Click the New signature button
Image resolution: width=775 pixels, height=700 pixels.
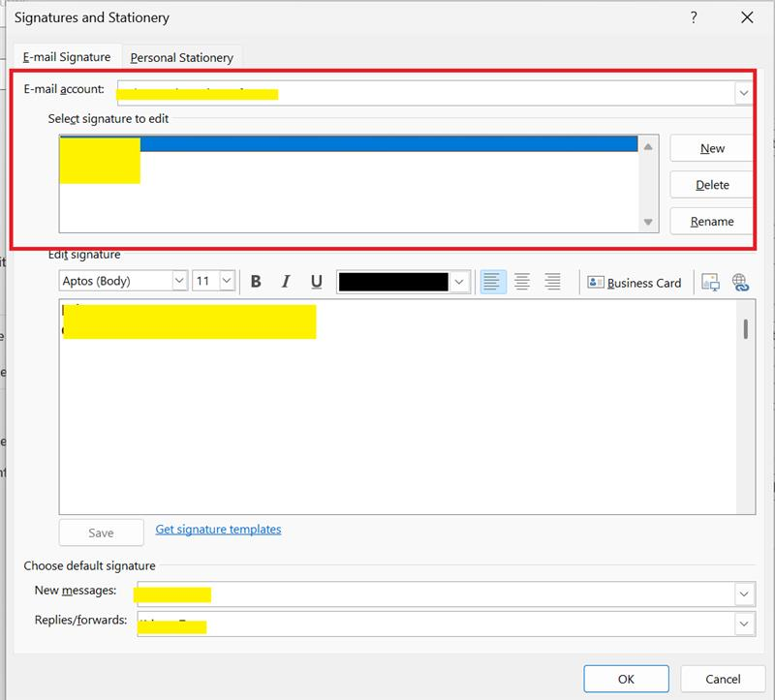[x=712, y=148]
